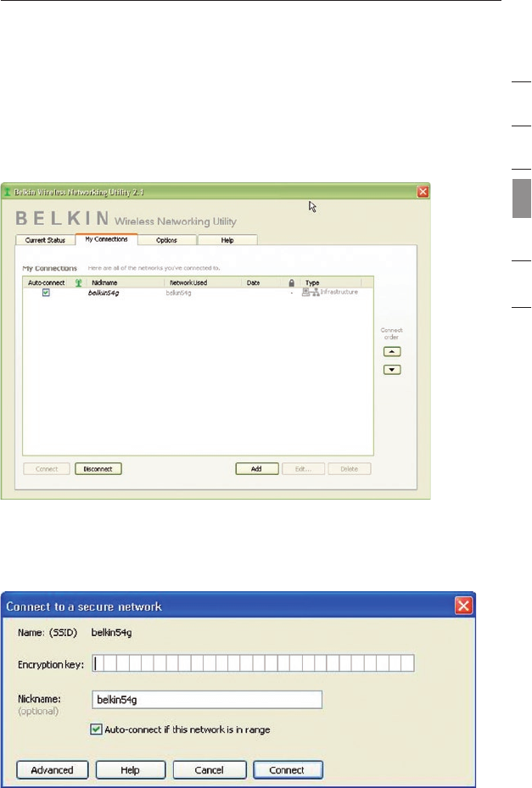The height and width of the screenshot is (788, 532).
Task: Click the Nickname field containing belkin54g
Action: pos(207,700)
